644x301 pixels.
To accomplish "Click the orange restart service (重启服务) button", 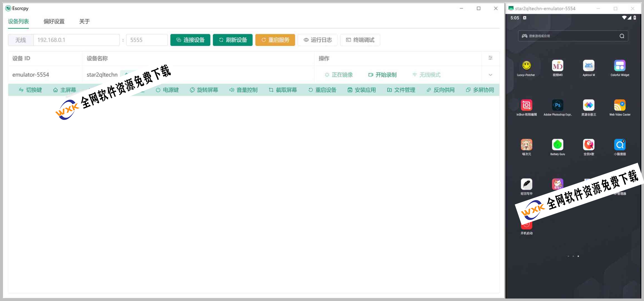I will [275, 40].
